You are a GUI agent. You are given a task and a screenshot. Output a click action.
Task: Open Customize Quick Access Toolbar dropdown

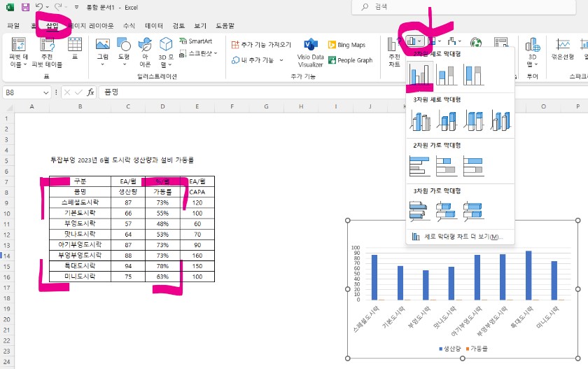coord(76,7)
